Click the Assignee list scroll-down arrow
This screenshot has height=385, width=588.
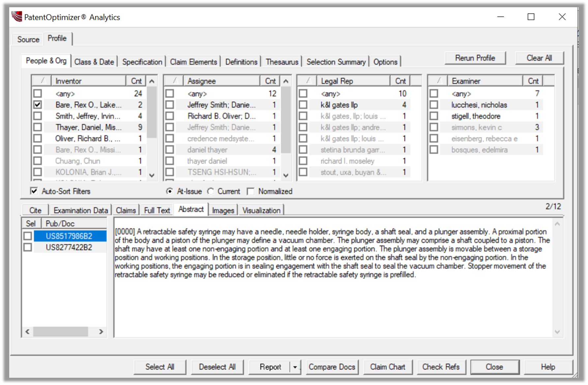coord(286,175)
